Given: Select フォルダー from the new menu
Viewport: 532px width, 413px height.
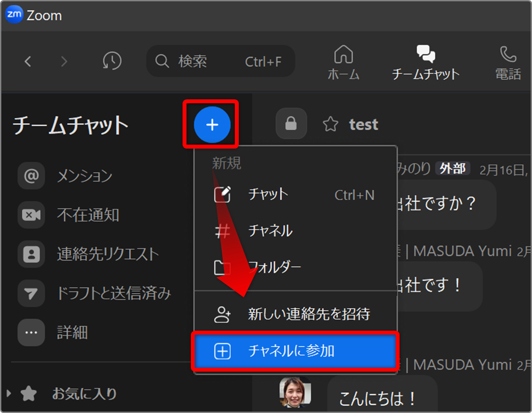Looking at the screenshot, I should (295, 267).
